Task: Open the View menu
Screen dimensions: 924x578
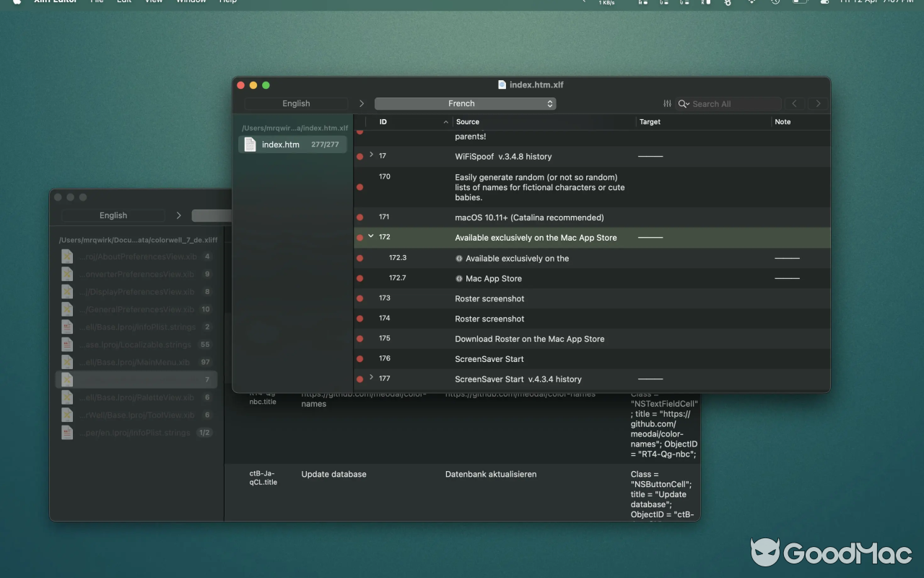Action: coord(153,2)
